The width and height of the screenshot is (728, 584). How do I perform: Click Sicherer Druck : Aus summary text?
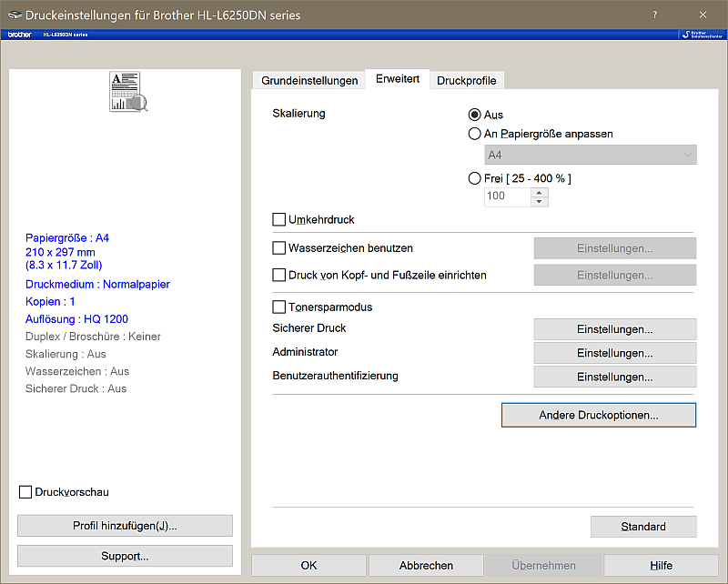(x=76, y=388)
